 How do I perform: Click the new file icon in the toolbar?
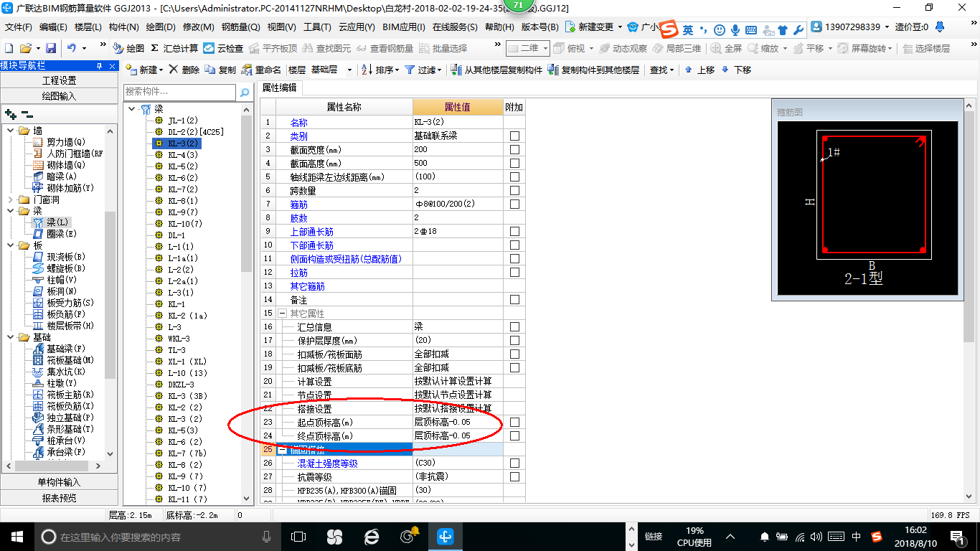9,48
